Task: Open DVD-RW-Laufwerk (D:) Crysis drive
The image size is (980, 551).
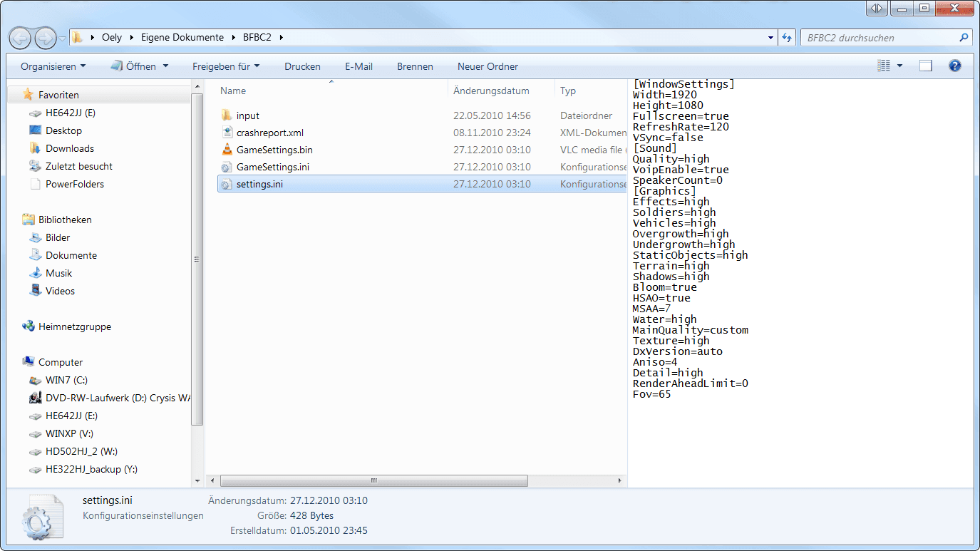Action: [118, 398]
